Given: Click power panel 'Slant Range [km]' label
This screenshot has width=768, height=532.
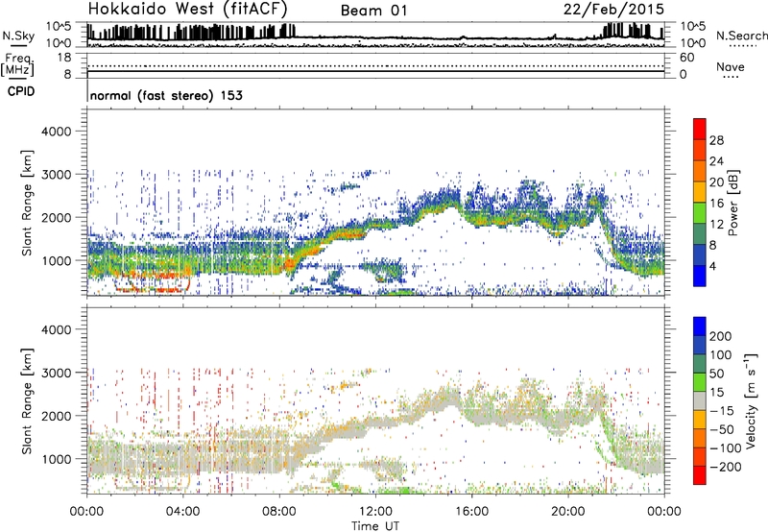Looking at the screenshot, I should click(27, 203).
